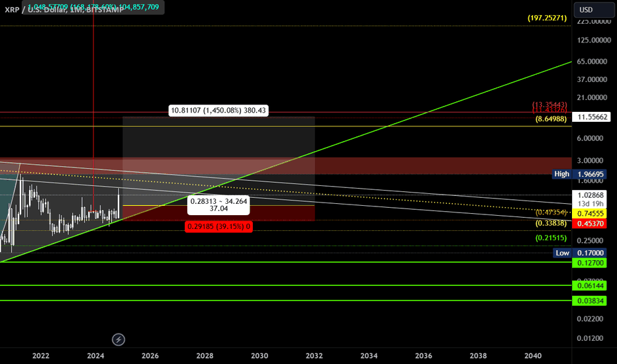The height and width of the screenshot is (364, 617).
Task: Click the (0.21515) level label
Action: coord(551,238)
